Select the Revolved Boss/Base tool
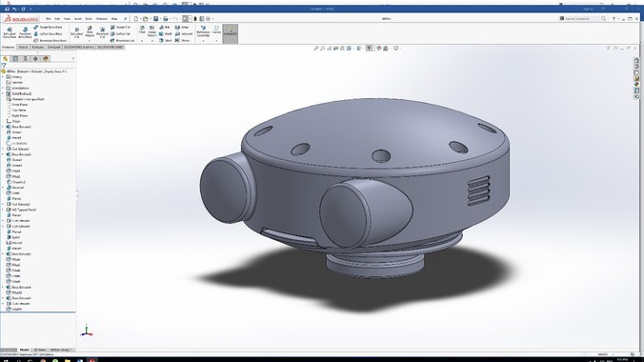Image resolution: width=644 pixels, height=362 pixels. 25,33
